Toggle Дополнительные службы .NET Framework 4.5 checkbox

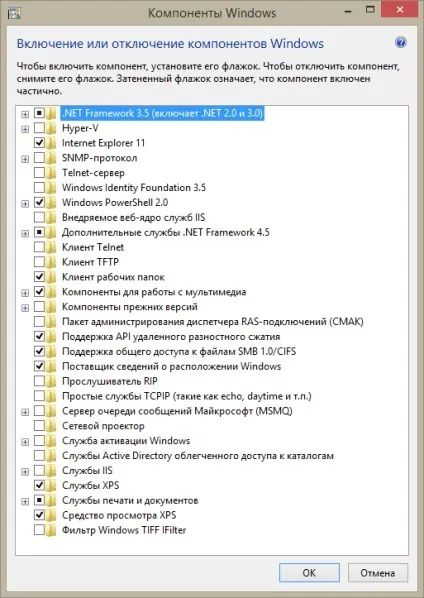tap(39, 232)
